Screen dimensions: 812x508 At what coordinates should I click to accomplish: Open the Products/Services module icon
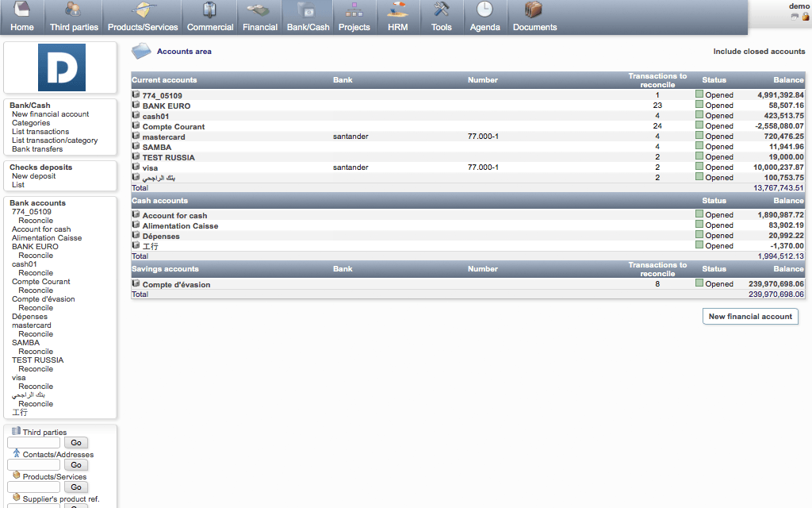[143, 10]
